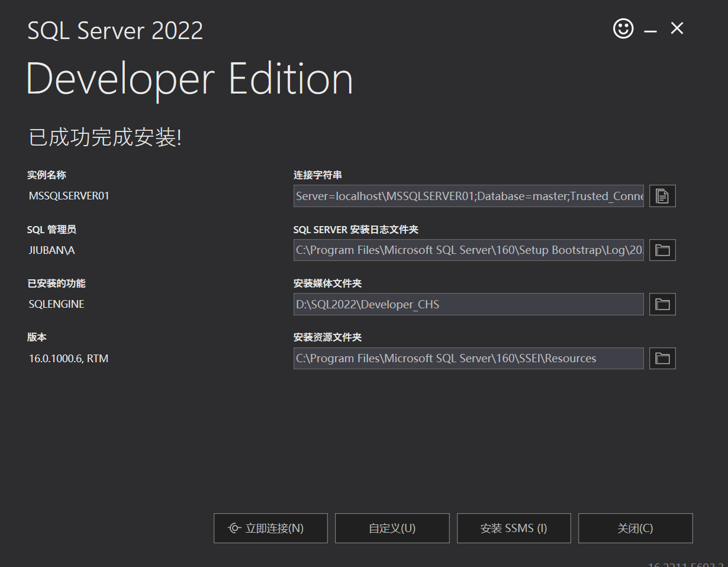Click the instance name MSSQLSERVER01
The image size is (728, 567).
pyautogui.click(x=69, y=196)
